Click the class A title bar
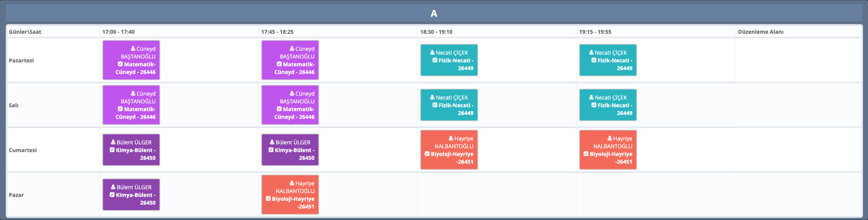This screenshot has height=220, width=868. (434, 14)
